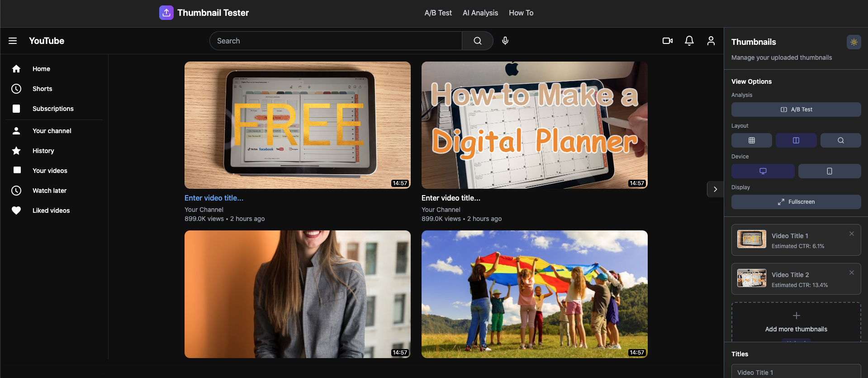Click the microphone voice search icon
Screen dimensions: 868x378
(x=505, y=41)
